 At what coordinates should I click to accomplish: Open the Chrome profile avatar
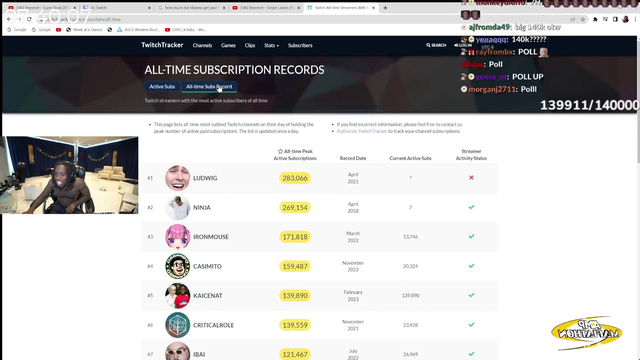click(625, 19)
